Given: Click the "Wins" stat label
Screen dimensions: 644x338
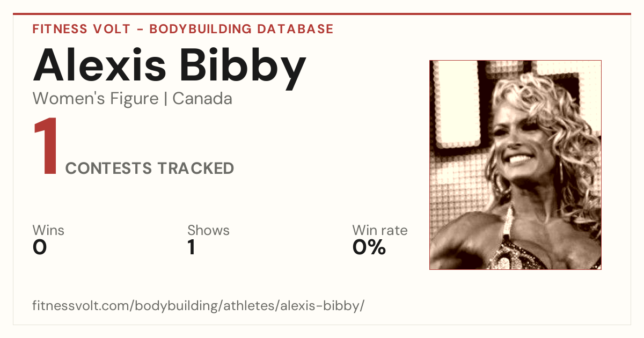Looking at the screenshot, I should coord(48,230).
